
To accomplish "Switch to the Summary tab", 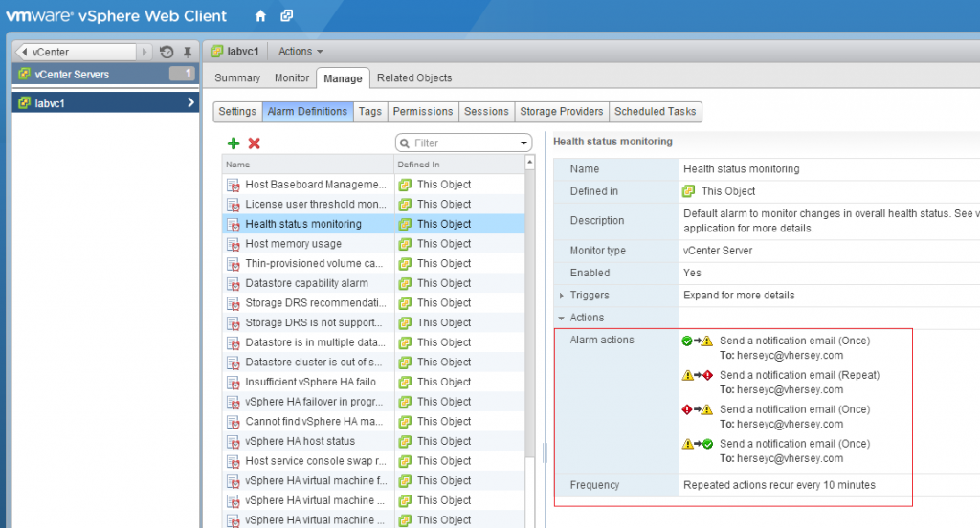I will tap(237, 78).
